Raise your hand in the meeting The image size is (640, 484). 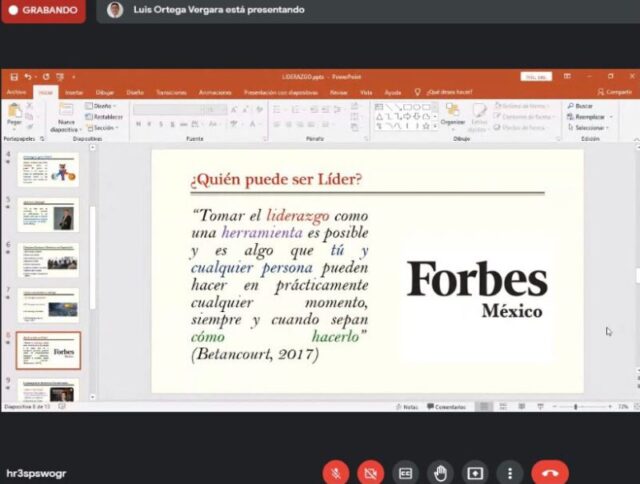(x=440, y=473)
